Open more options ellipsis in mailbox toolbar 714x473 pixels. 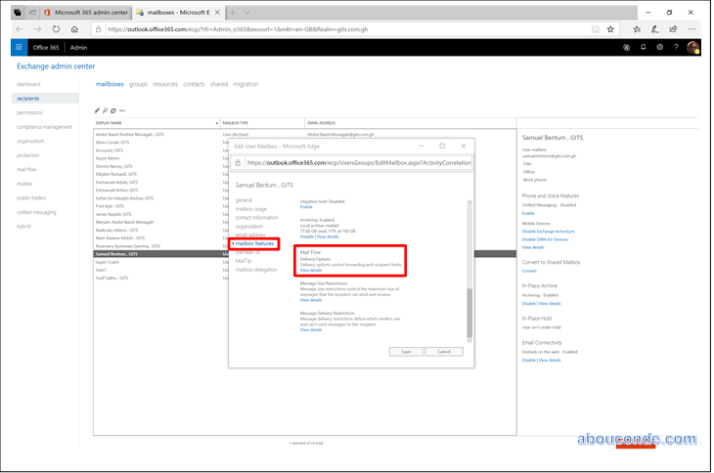[122, 110]
